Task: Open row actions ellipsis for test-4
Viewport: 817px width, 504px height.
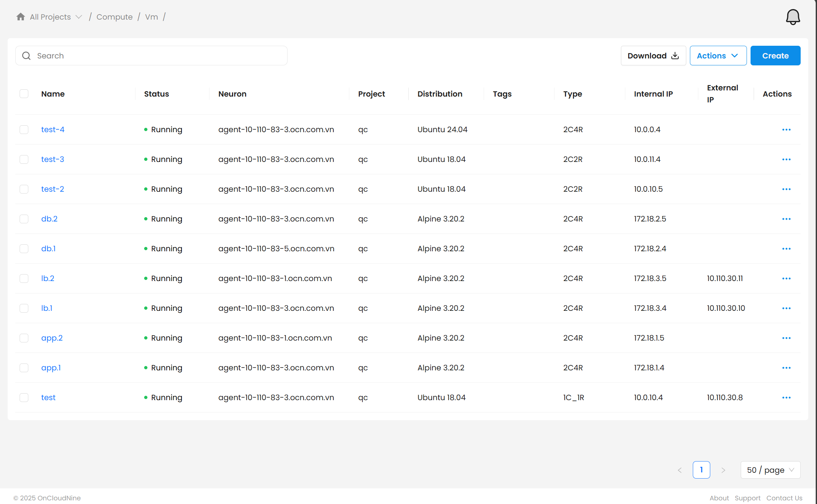Action: [786, 130]
